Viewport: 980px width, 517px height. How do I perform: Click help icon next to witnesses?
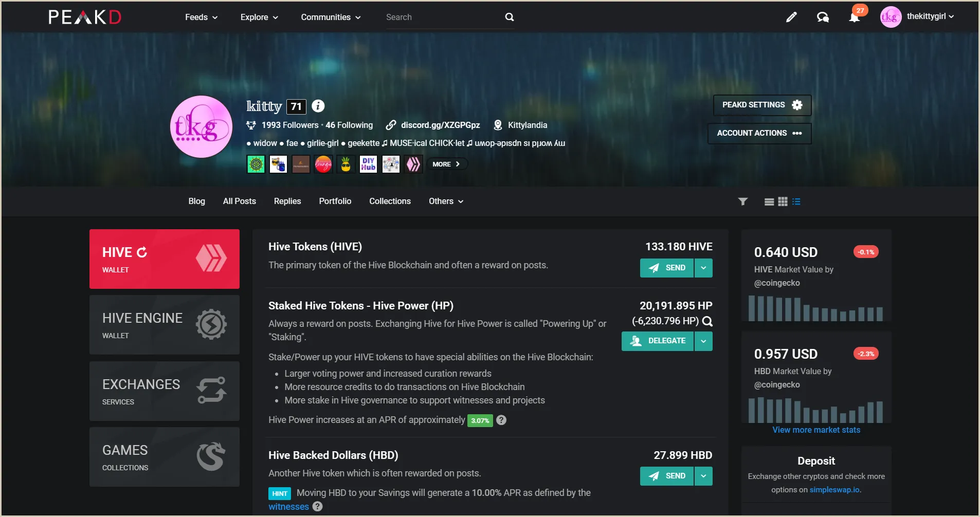click(318, 506)
